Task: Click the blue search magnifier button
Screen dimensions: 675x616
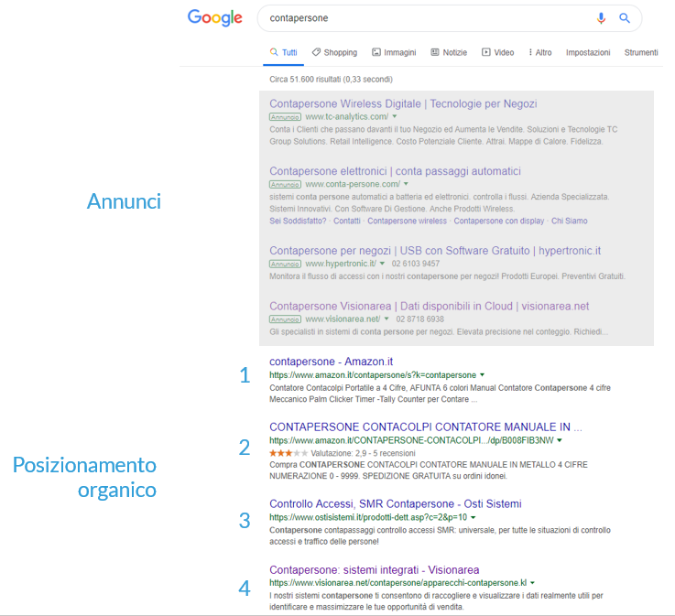Action: [625, 18]
